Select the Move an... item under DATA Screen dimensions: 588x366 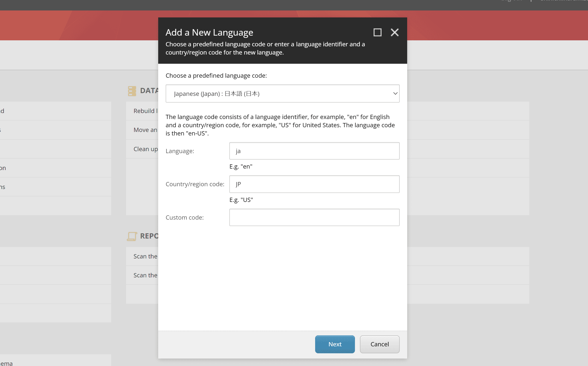[x=145, y=130]
